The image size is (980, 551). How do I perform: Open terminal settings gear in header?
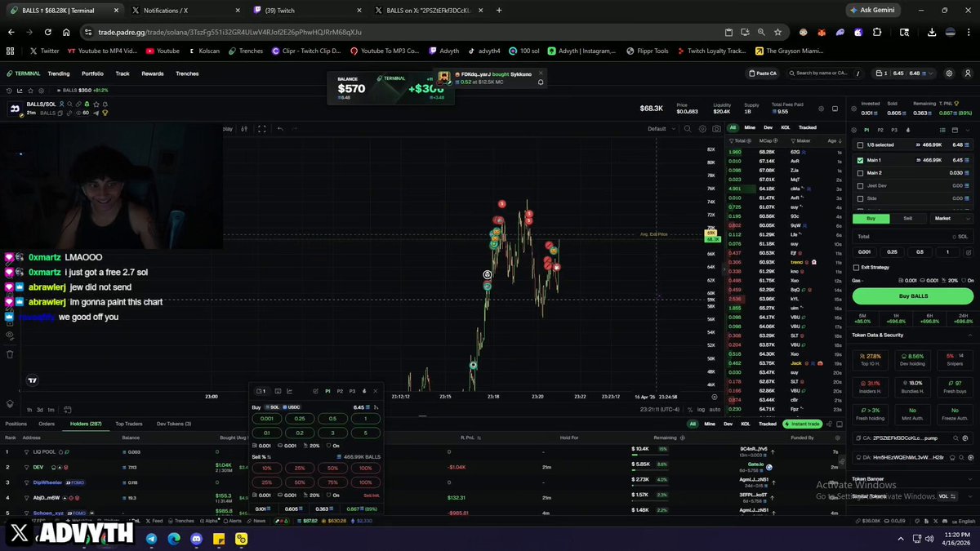(x=949, y=73)
